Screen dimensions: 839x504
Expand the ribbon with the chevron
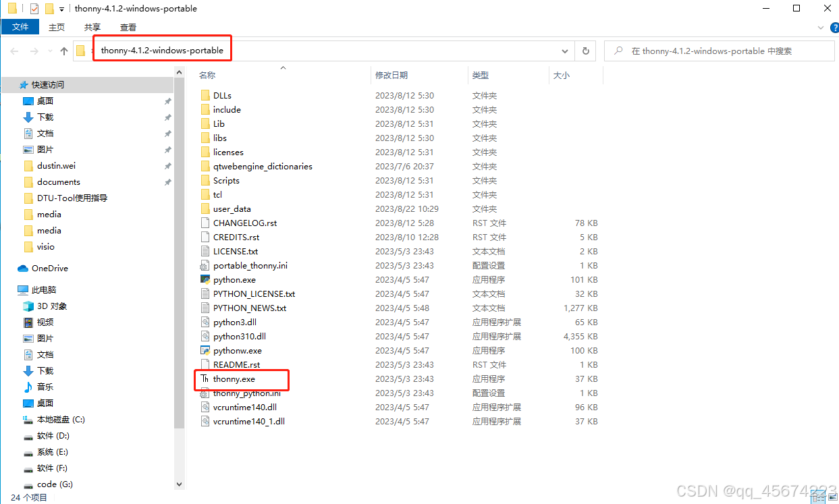click(821, 27)
